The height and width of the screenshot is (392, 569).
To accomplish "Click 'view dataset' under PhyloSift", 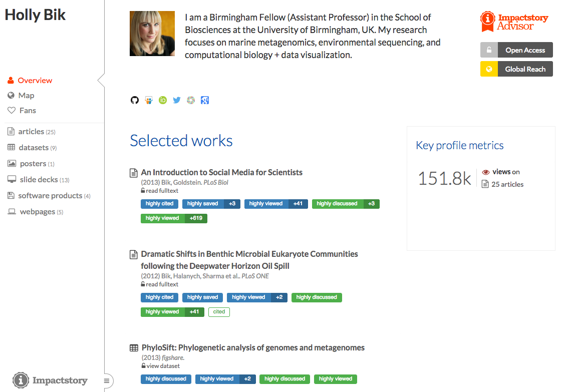I will pyautogui.click(x=163, y=366).
